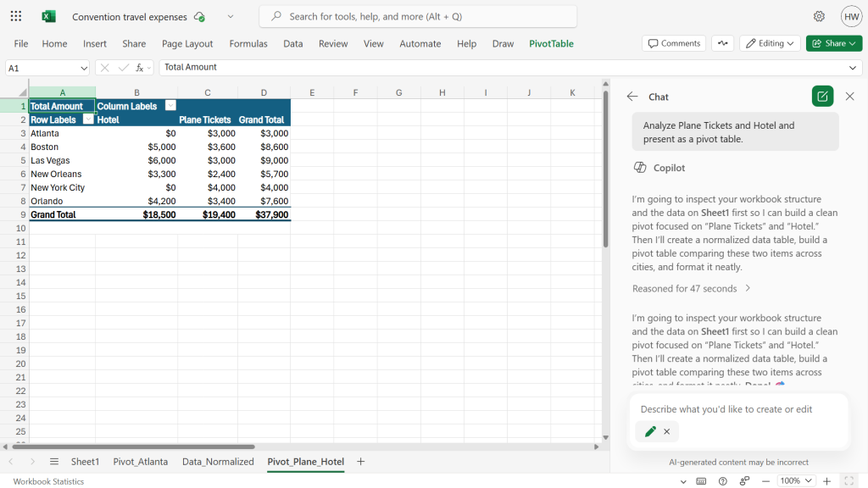The height and width of the screenshot is (488, 868).
Task: Go back in the Copilot Chat pane
Action: 632,96
